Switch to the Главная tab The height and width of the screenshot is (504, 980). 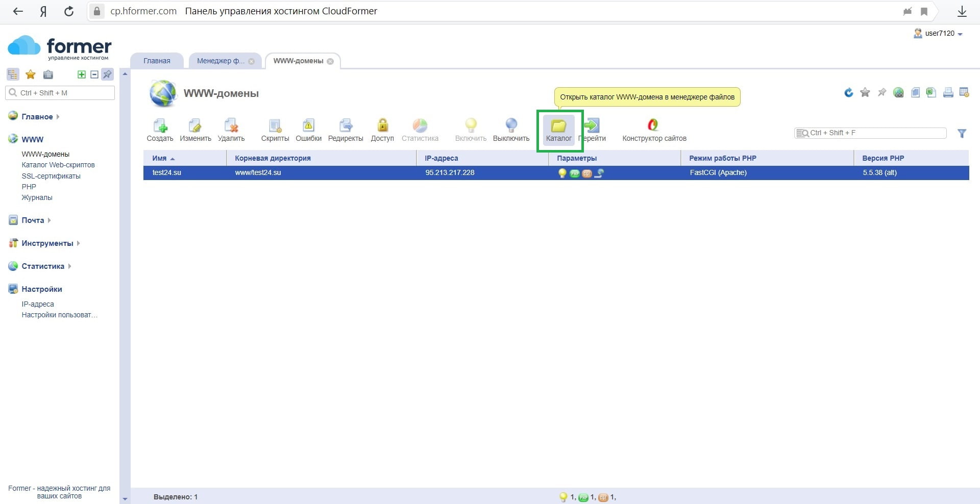pos(157,61)
